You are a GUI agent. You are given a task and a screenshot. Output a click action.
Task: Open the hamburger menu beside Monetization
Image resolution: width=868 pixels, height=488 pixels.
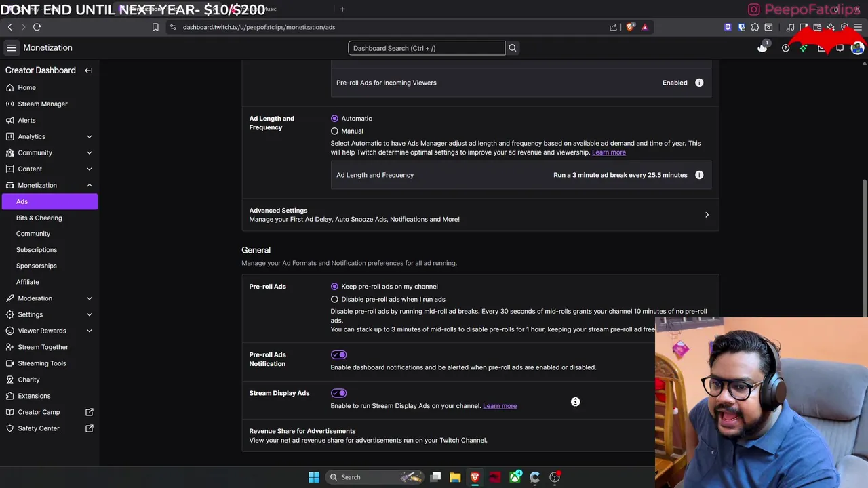12,47
